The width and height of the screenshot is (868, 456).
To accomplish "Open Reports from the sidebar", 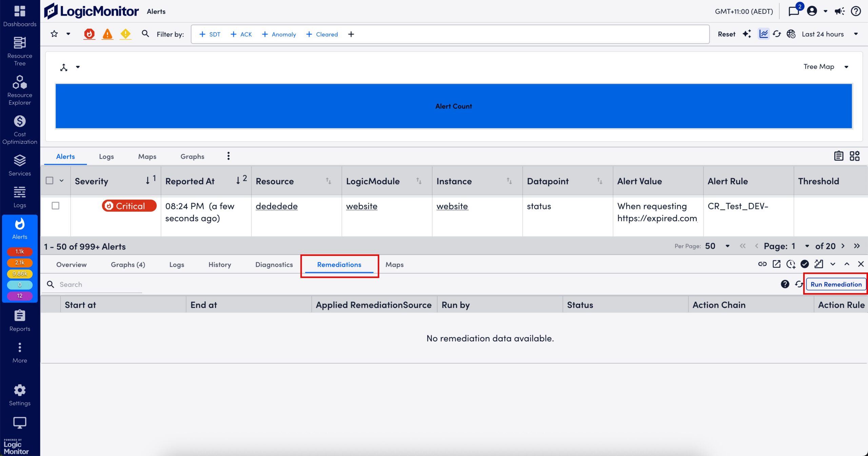I will [20, 320].
